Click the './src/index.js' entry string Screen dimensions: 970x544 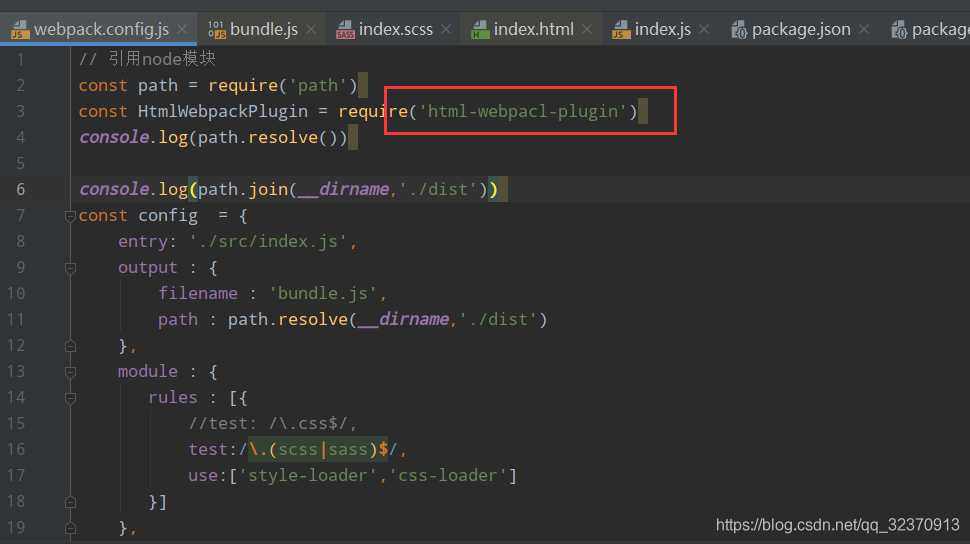268,241
